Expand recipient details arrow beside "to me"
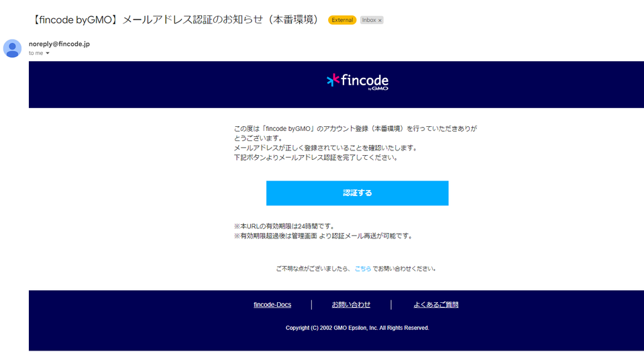The width and height of the screenshot is (644, 364). pyautogui.click(x=48, y=54)
